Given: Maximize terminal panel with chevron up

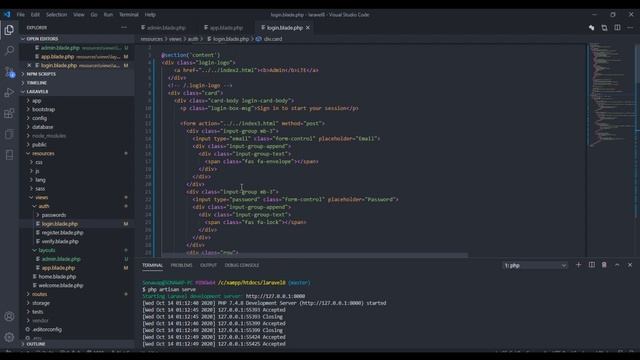Looking at the screenshot, I should [x=617, y=265].
